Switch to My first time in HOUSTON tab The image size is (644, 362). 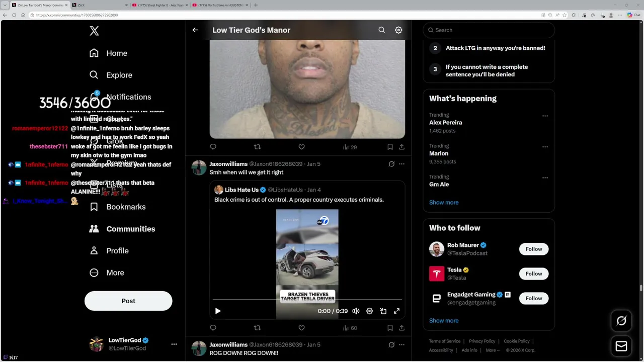220,5
